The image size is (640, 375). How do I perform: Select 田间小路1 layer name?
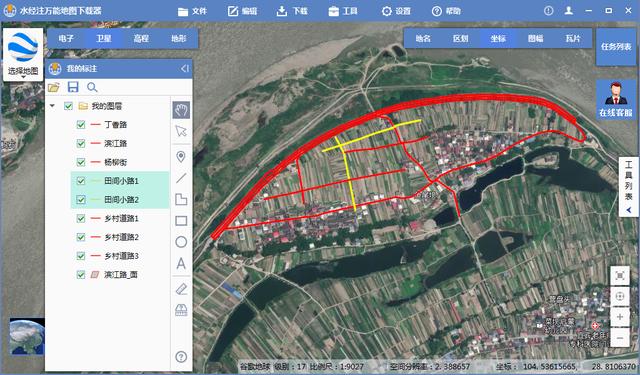[x=122, y=181]
